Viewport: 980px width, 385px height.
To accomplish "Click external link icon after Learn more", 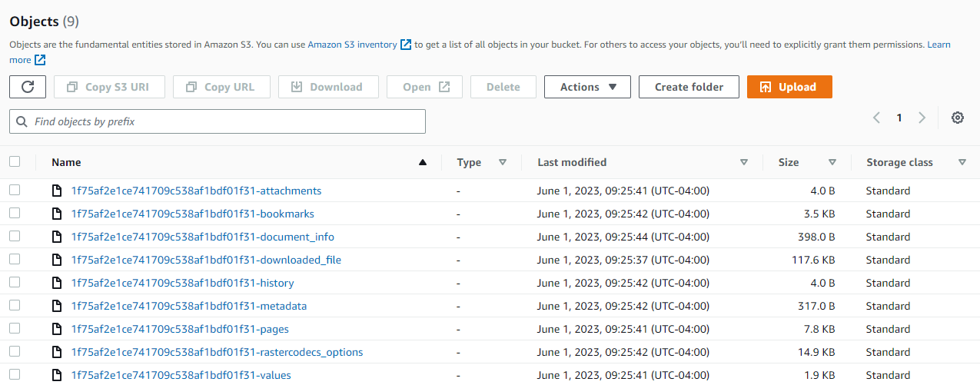I will point(40,60).
